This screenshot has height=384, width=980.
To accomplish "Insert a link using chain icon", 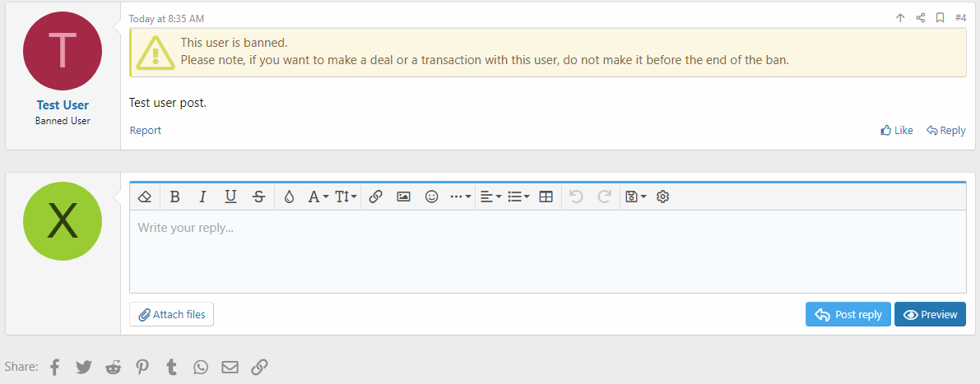I will [375, 197].
